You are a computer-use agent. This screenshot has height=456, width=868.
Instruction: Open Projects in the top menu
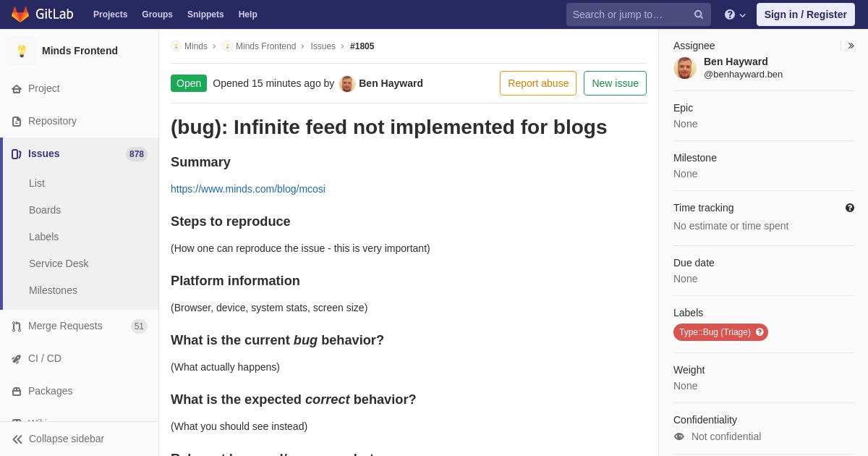(110, 14)
